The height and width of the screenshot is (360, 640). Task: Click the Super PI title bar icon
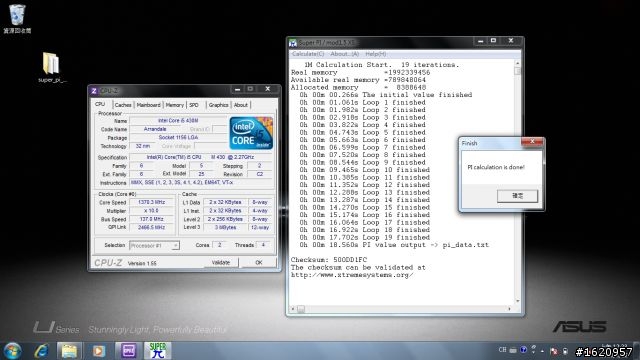[x=293, y=43]
